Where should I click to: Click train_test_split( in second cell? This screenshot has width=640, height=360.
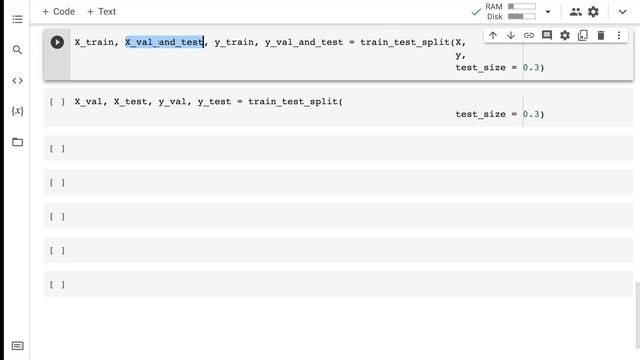coord(296,102)
